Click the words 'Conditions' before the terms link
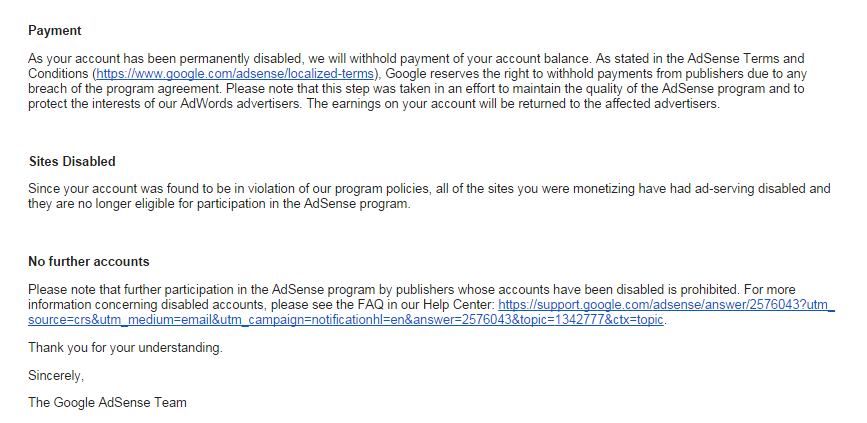 (x=59, y=74)
